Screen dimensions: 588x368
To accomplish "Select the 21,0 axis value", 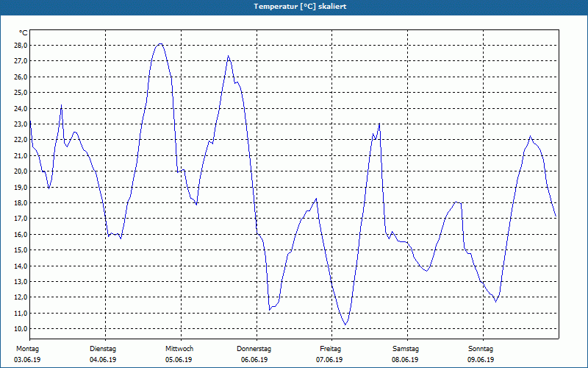I will pos(21,155).
